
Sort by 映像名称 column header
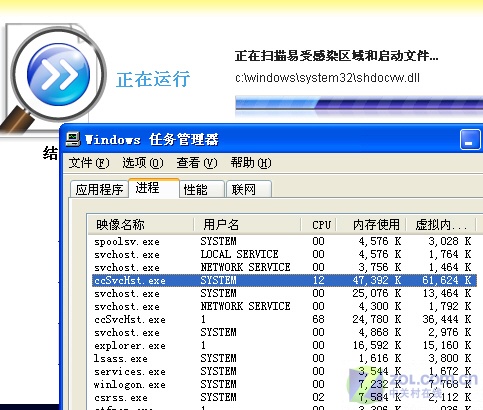click(141, 225)
